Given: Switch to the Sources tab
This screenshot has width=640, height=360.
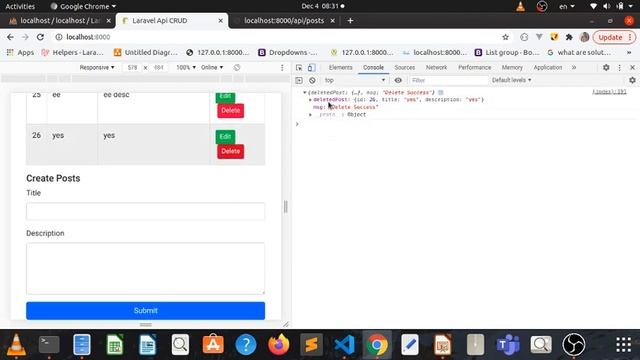Looking at the screenshot, I should point(404,68).
